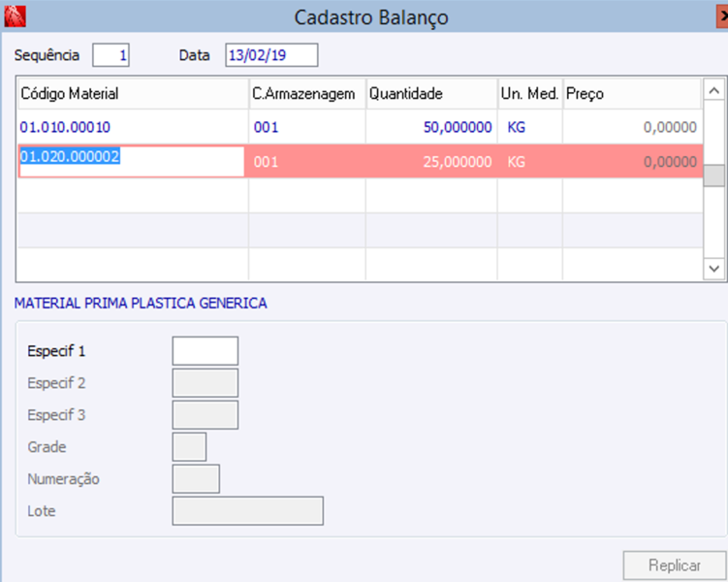Image resolution: width=728 pixels, height=582 pixels.
Task: Click the Código Material column header
Action: point(133,94)
